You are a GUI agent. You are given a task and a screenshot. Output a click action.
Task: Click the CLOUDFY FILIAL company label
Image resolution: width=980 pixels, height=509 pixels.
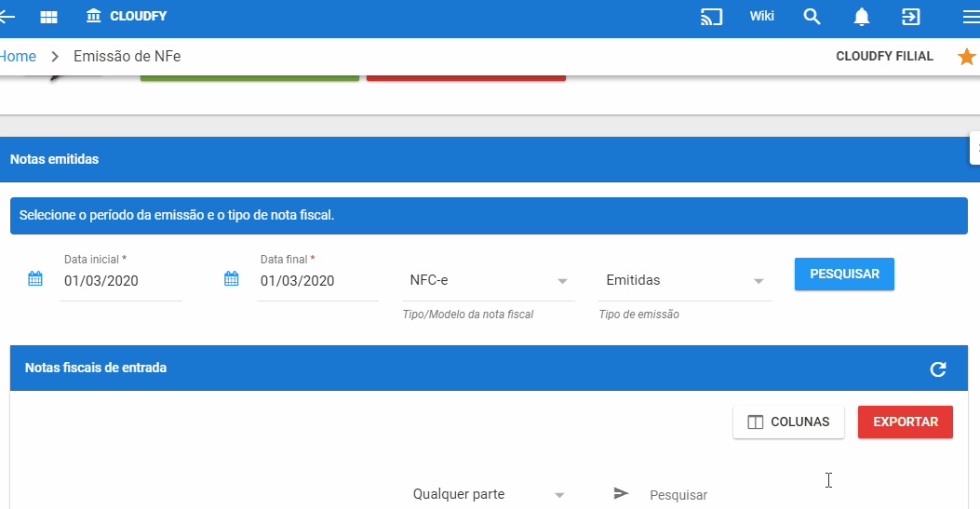(x=884, y=56)
